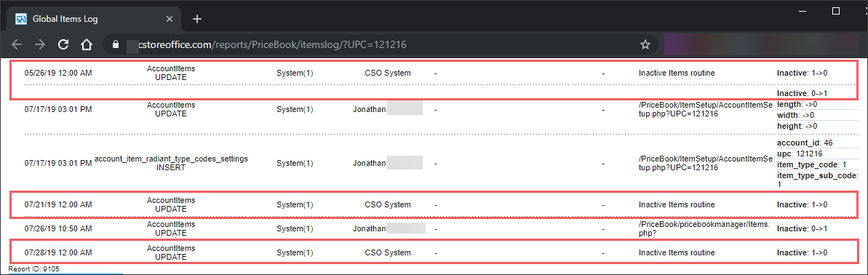868x275 pixels.
Task: Click the AccountItemSetup.php path in INSERT row
Action: 705,163
